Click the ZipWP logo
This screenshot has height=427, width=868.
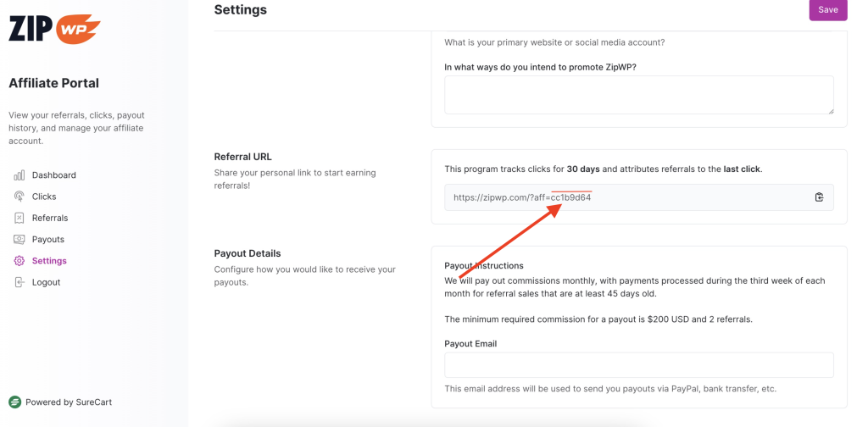pos(54,29)
